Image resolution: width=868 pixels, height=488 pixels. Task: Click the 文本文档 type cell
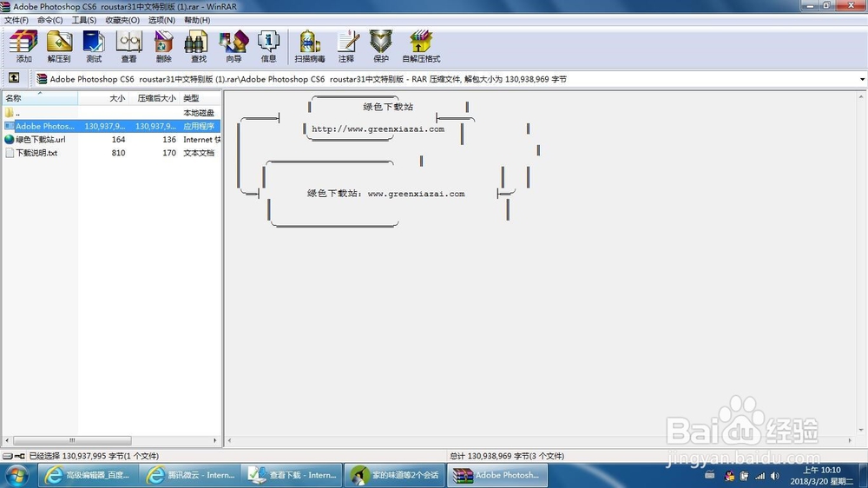199,153
